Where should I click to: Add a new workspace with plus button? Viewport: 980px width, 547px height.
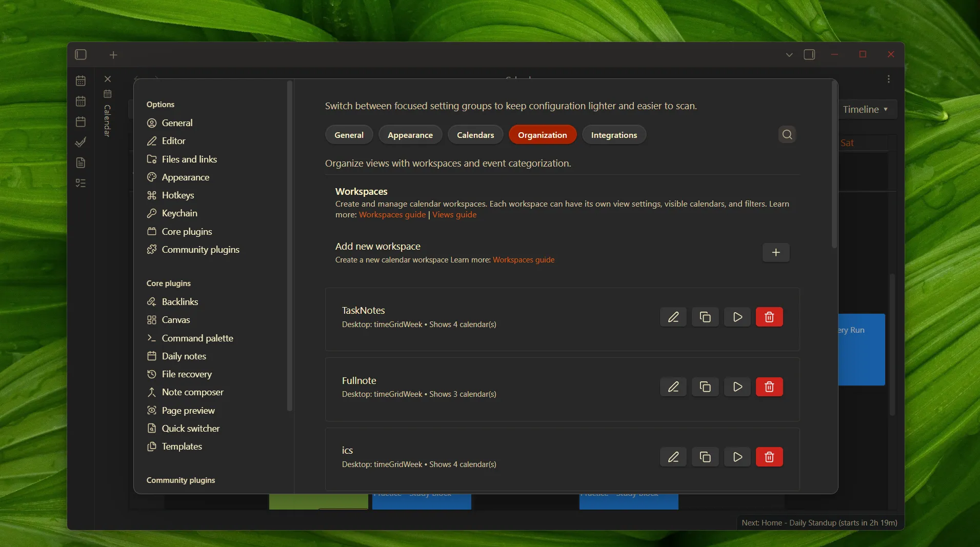click(x=776, y=252)
